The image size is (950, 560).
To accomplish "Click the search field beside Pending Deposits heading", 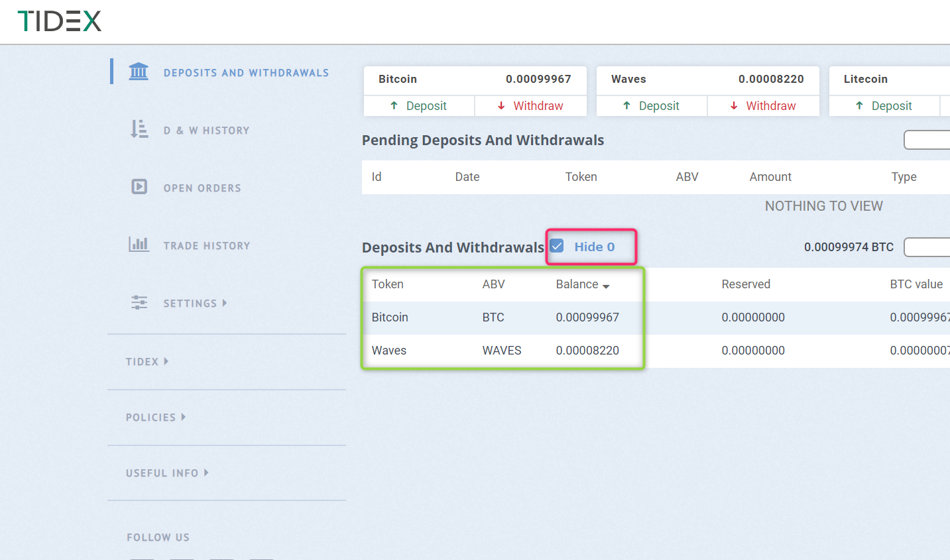I will tap(927, 140).
